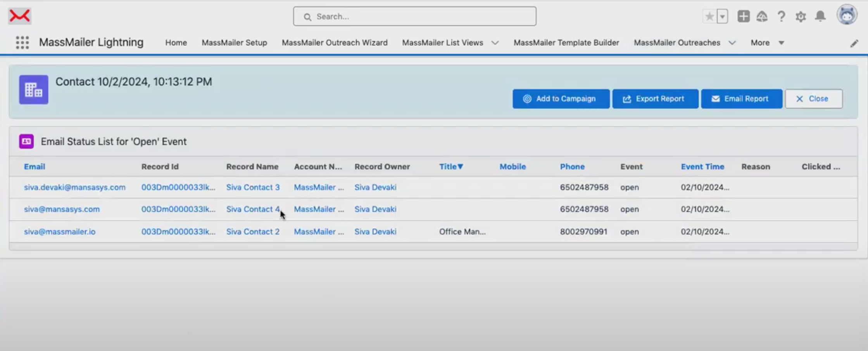Click the favorites star icon

pos(709,16)
